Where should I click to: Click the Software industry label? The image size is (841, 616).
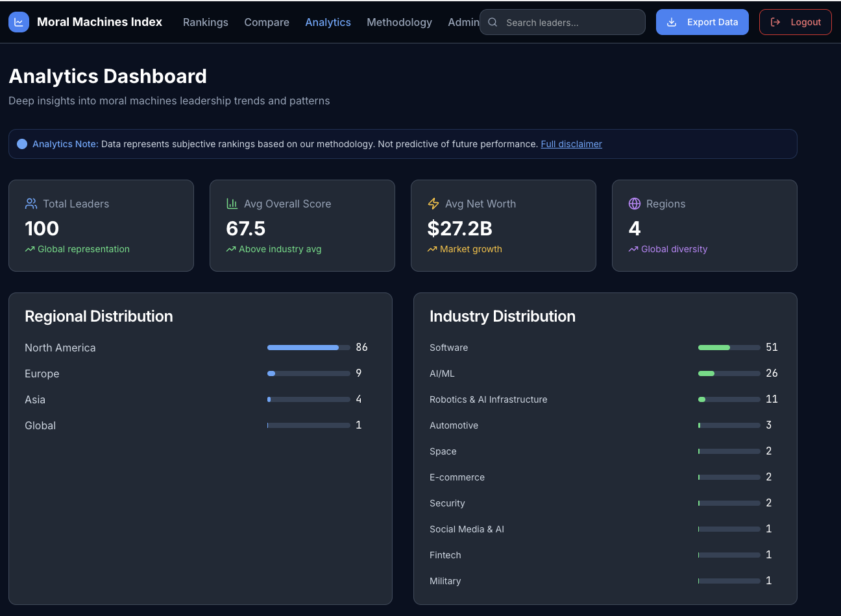(x=449, y=348)
